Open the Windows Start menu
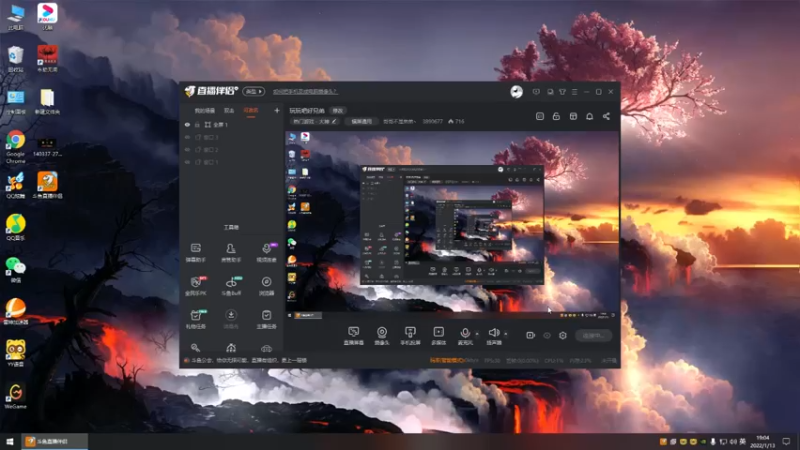This screenshot has width=800, height=450. click(x=10, y=441)
